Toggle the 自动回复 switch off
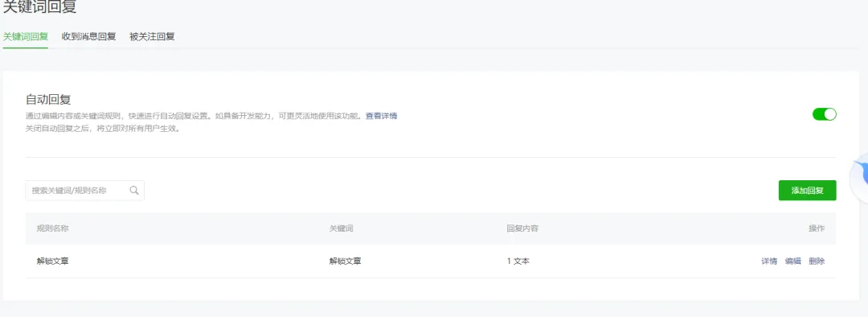 click(x=825, y=114)
